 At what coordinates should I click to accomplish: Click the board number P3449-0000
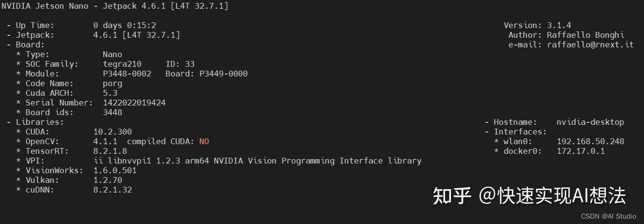pos(223,74)
